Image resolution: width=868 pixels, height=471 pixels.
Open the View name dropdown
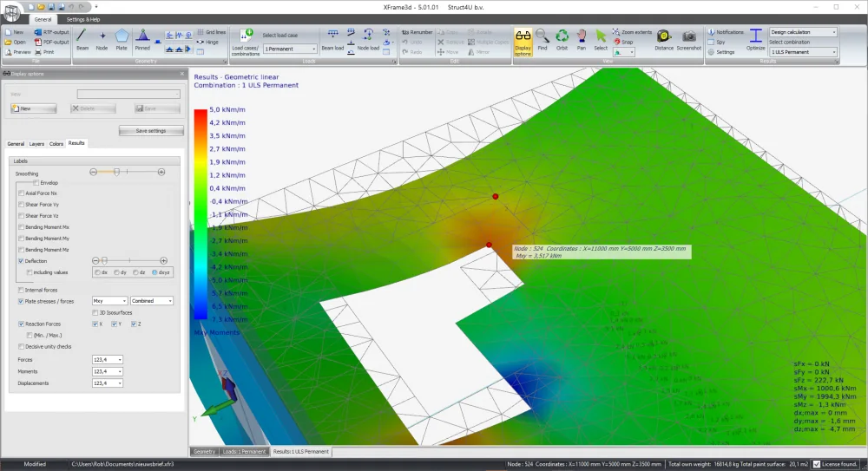pyautogui.click(x=128, y=94)
